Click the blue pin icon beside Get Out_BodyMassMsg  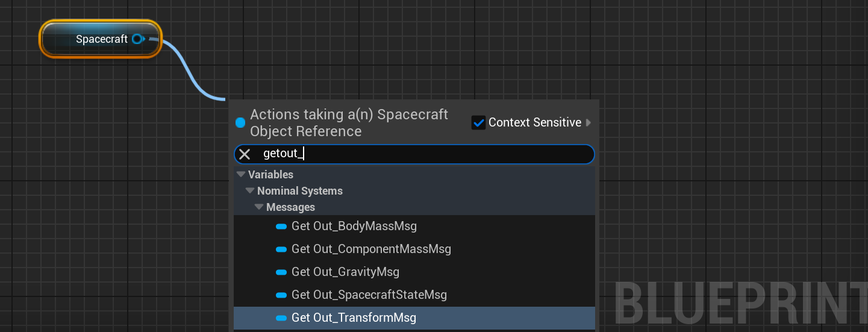click(281, 227)
